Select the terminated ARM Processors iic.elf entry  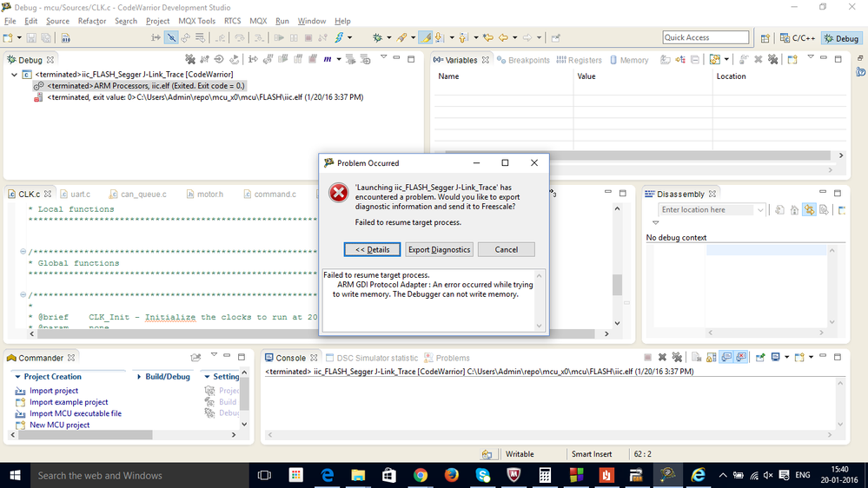click(x=140, y=86)
